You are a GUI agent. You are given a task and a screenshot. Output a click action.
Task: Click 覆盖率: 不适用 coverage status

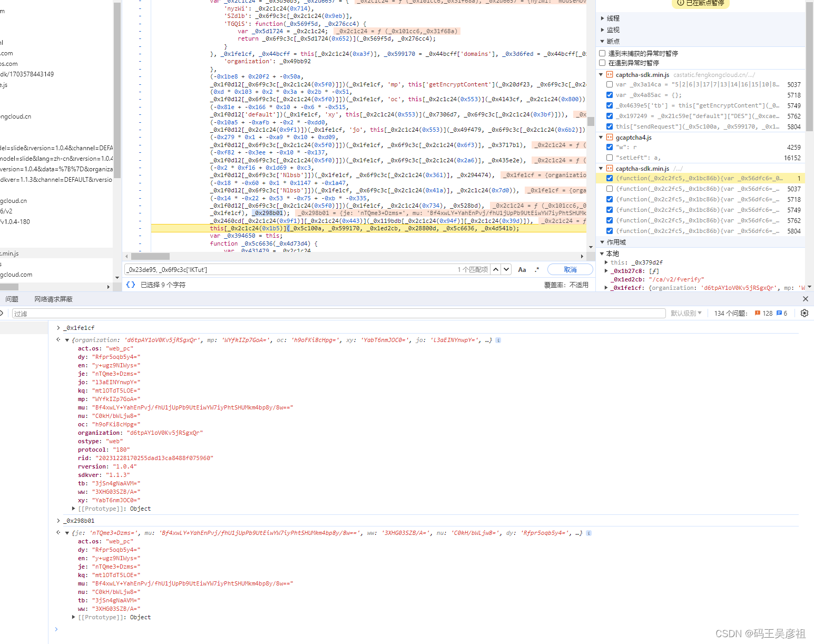tap(566, 285)
